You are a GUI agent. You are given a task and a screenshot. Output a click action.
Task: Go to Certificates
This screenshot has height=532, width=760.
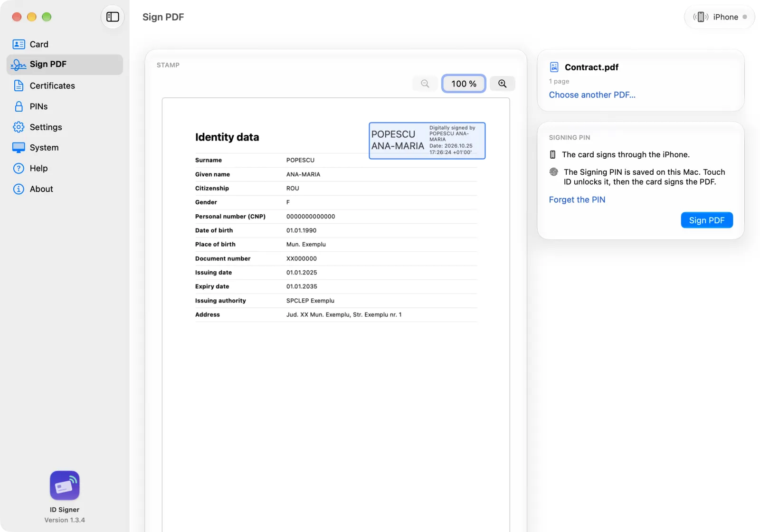65,85
